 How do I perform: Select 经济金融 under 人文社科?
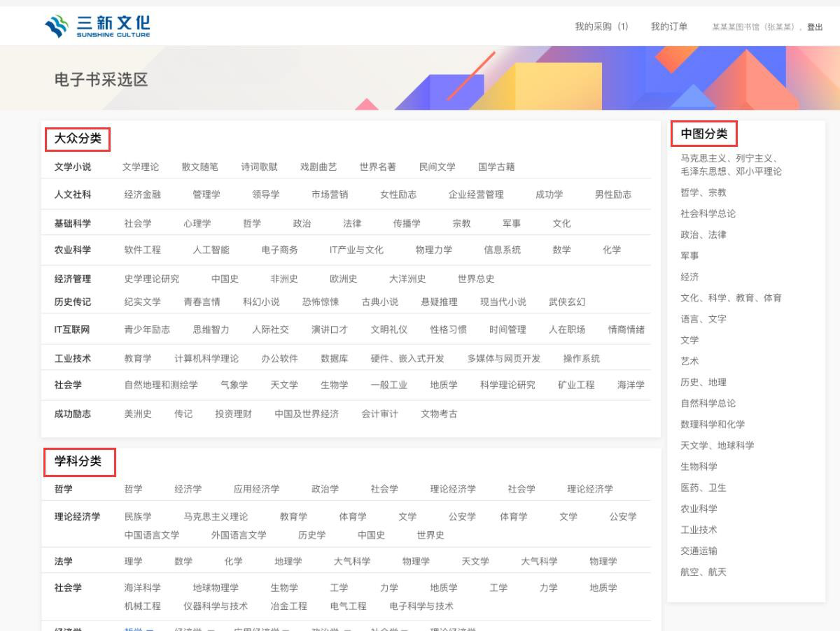click(x=143, y=194)
